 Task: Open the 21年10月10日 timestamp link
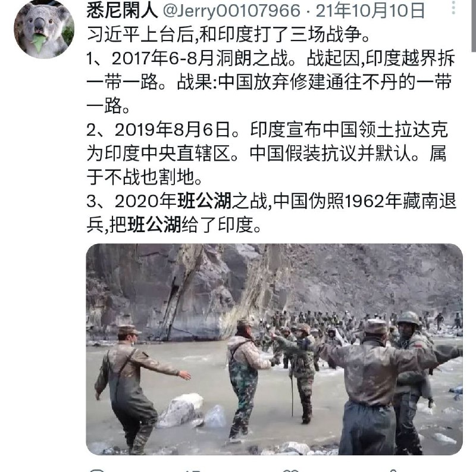pyautogui.click(x=370, y=10)
